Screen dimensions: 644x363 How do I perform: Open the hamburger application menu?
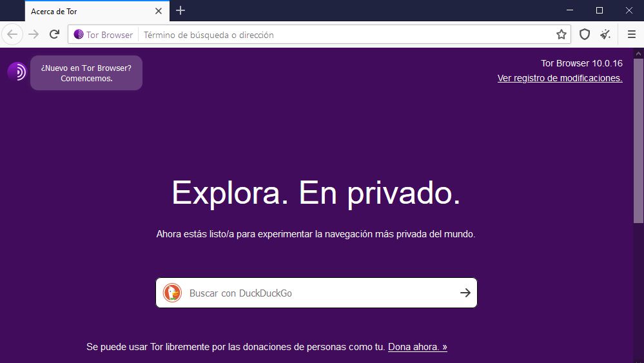[632, 34]
